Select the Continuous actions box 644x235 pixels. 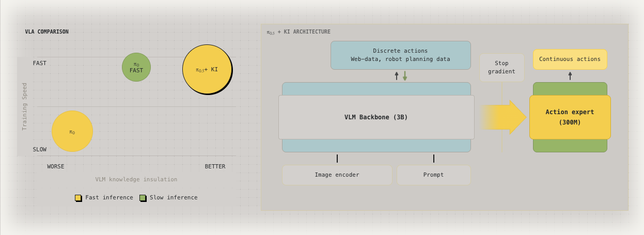coord(570,59)
